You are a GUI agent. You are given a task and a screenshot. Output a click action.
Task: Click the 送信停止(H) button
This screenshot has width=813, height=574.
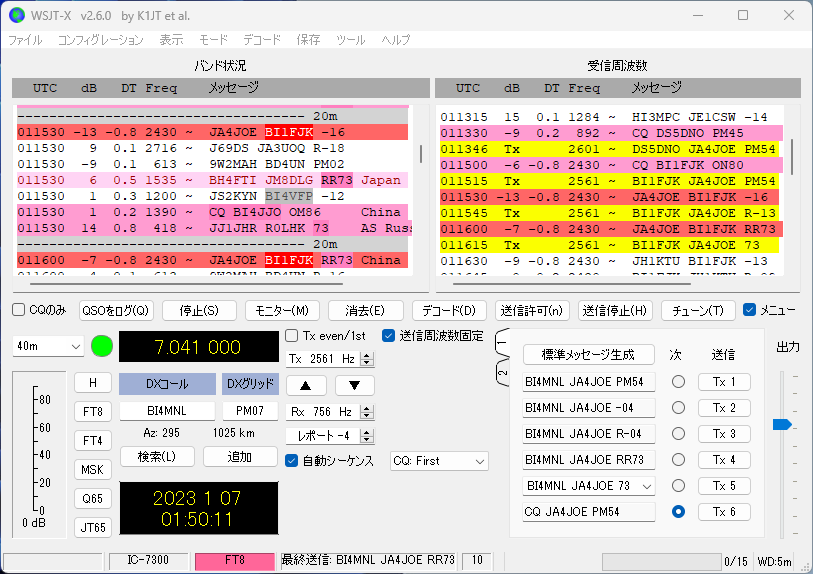coord(615,311)
